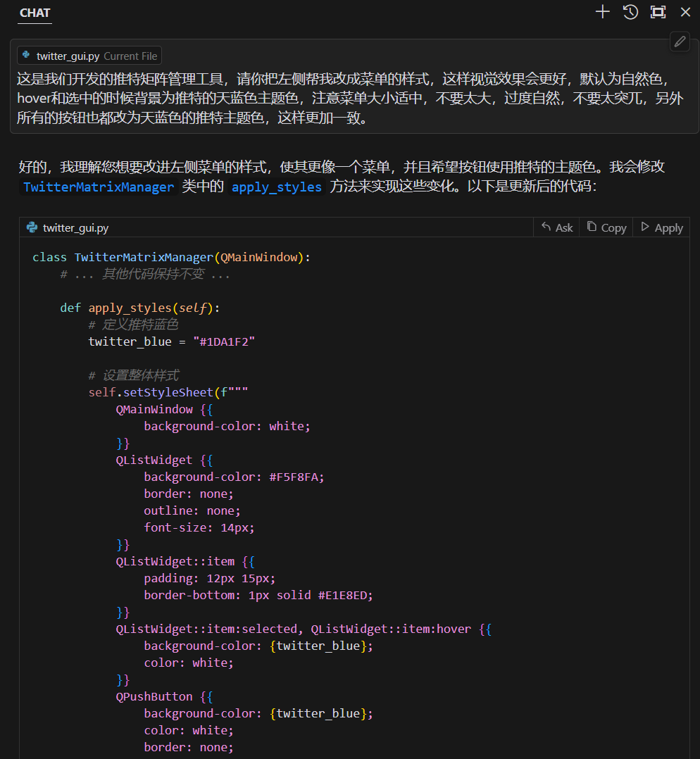Open the chat history clock icon
The height and width of the screenshot is (759, 700).
point(630,12)
